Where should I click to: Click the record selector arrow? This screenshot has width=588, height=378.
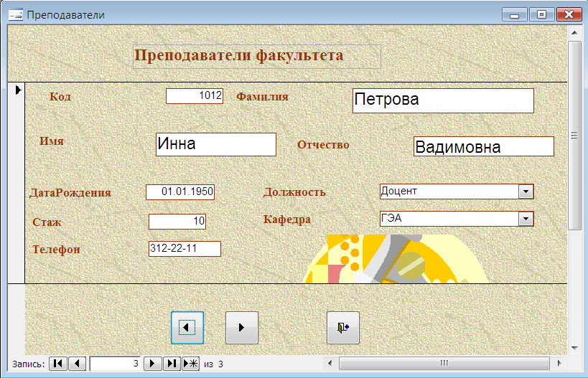click(17, 90)
